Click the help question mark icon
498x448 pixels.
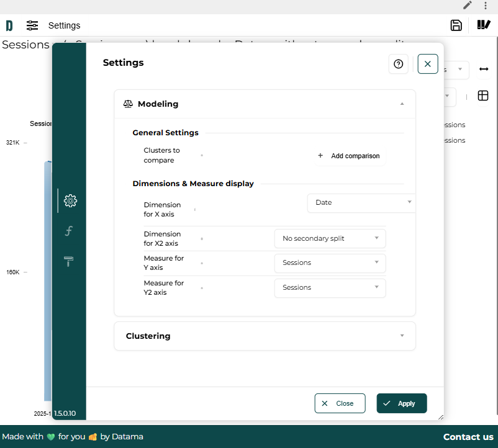[399, 64]
